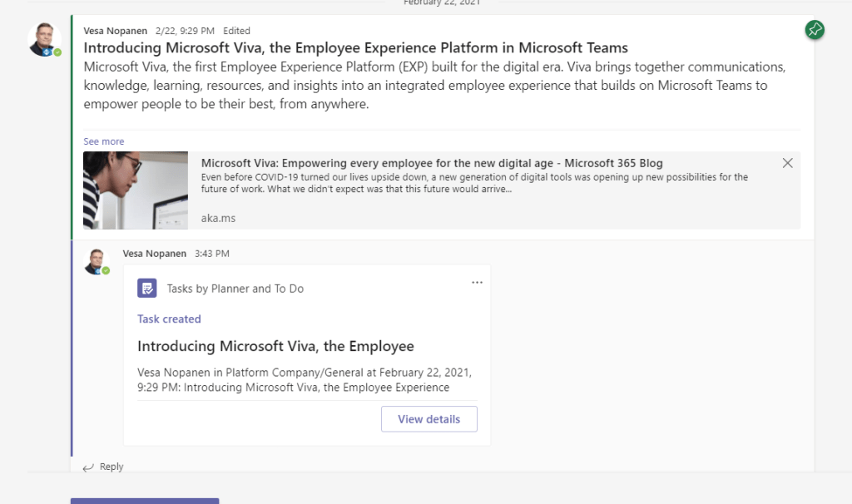
Task: Expand the post with See more
Action: (103, 141)
